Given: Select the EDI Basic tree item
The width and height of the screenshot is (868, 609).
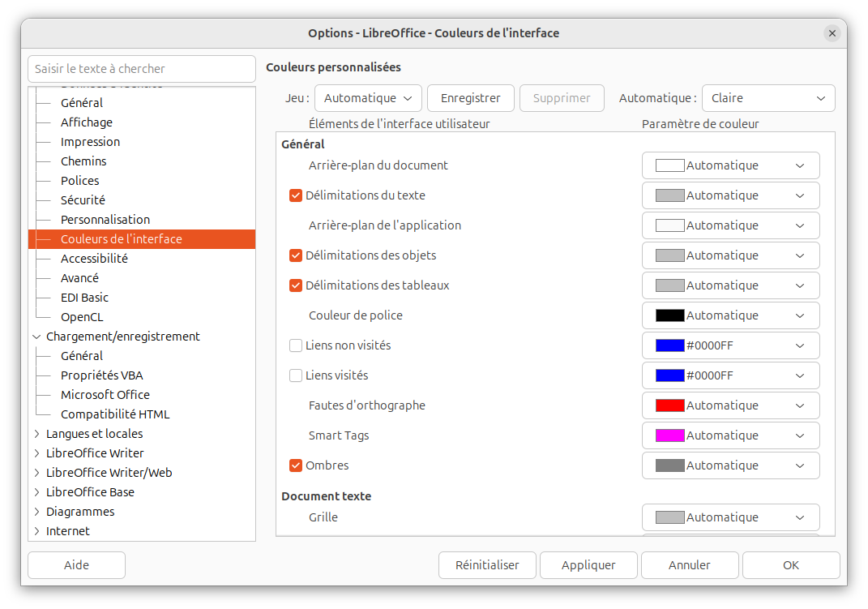Looking at the screenshot, I should 85,298.
